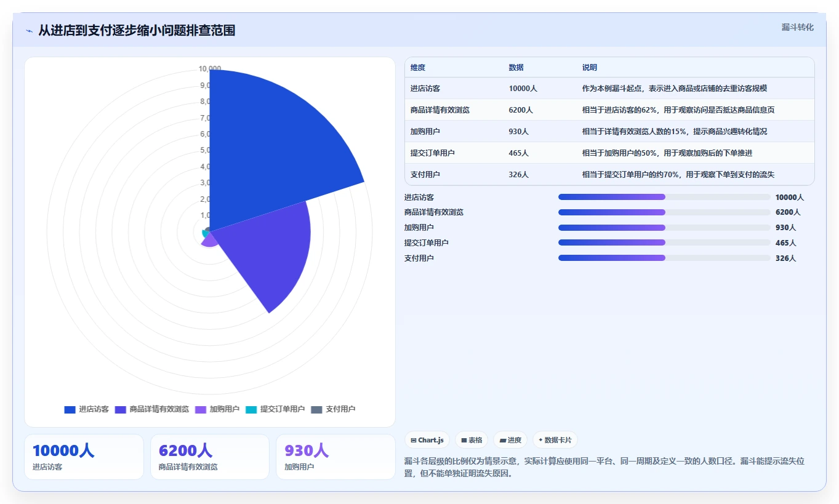Click the 326人 value beside its progress bar
Viewport: 839px width, 504px height.
[786, 258]
